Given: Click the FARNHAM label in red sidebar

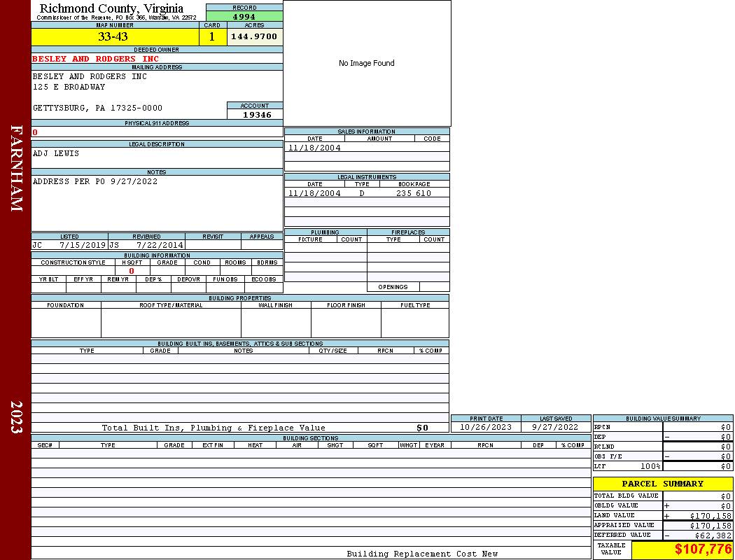Looking at the screenshot, I should (x=16, y=168).
